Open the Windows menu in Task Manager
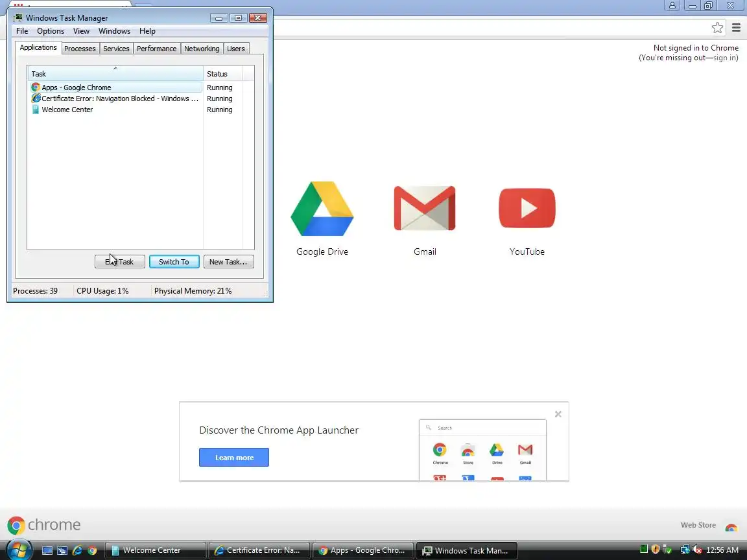 [x=114, y=31]
